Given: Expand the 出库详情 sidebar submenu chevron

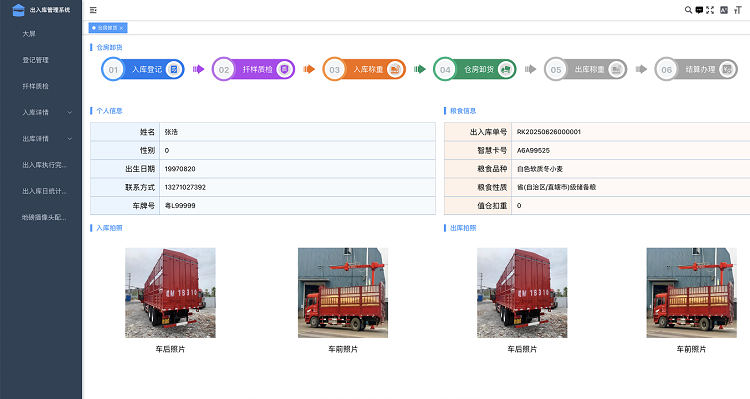Looking at the screenshot, I should click(x=70, y=139).
